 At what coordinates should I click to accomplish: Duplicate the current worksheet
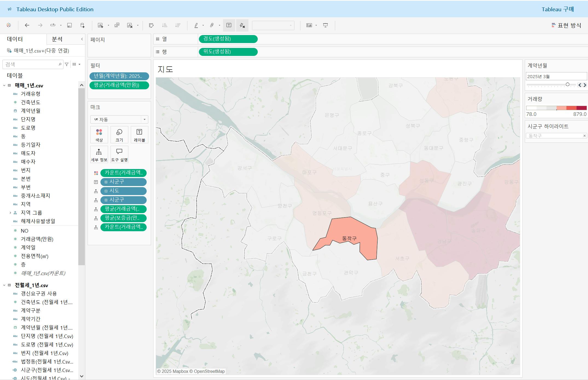coord(117,25)
